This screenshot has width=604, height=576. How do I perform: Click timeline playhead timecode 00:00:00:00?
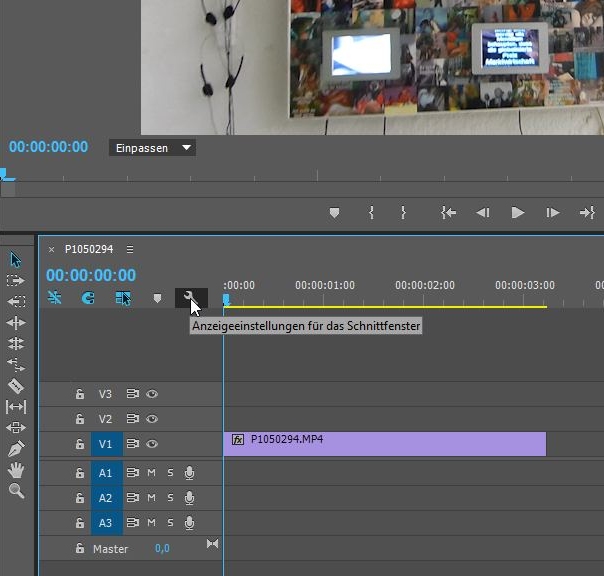click(x=91, y=275)
